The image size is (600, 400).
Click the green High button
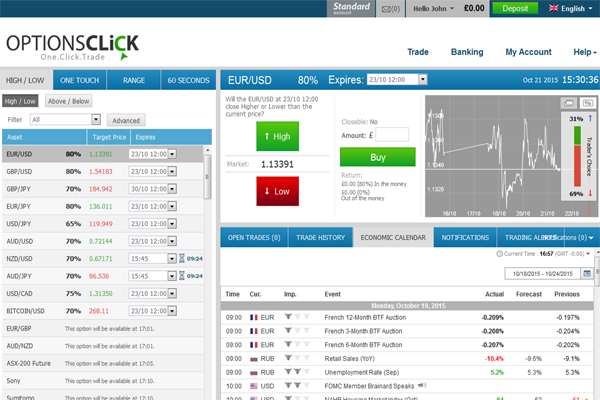click(x=277, y=136)
